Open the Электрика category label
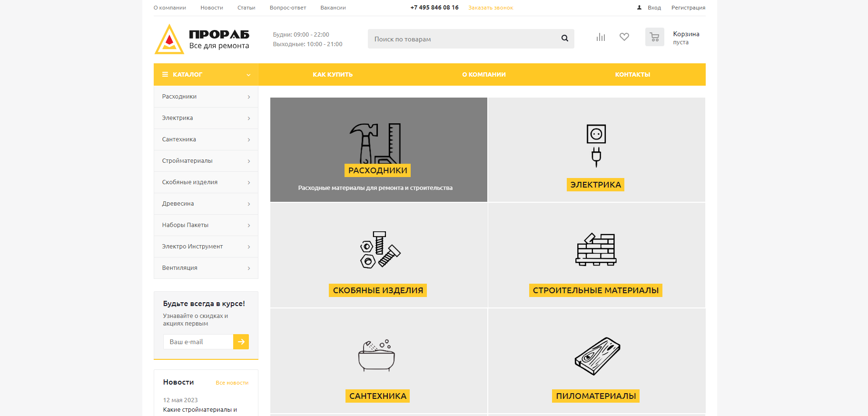The width and height of the screenshot is (868, 416). [596, 185]
